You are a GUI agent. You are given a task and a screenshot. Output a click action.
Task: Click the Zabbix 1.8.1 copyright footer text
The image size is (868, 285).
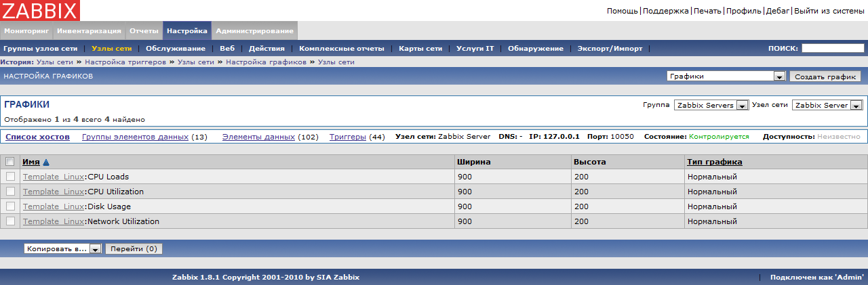266,278
